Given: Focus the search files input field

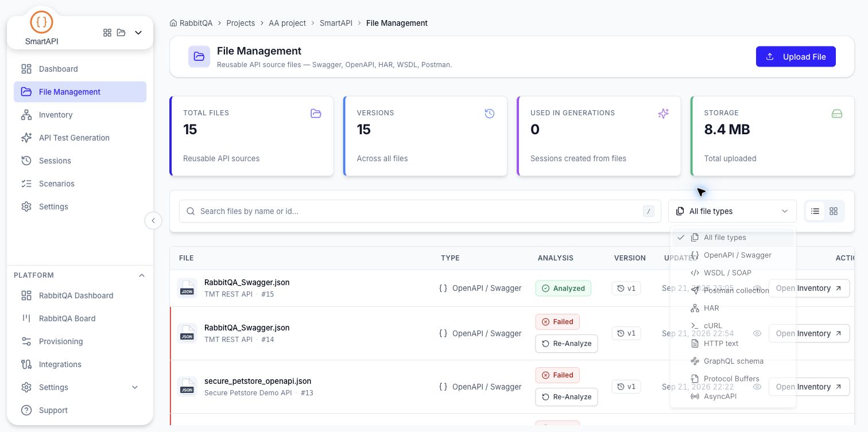Looking at the screenshot, I should coord(420,211).
